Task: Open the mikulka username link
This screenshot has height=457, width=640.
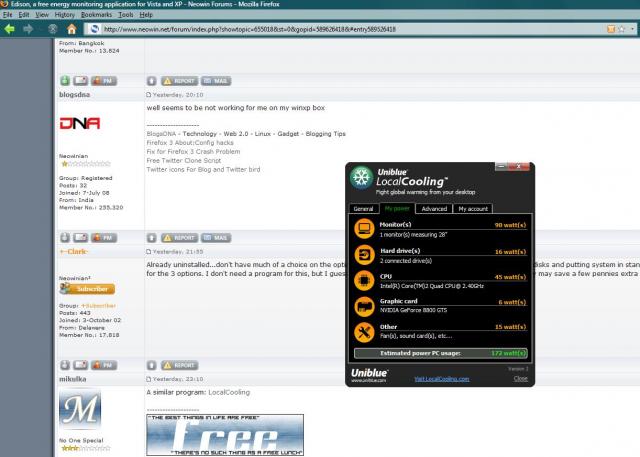Action: (73, 379)
